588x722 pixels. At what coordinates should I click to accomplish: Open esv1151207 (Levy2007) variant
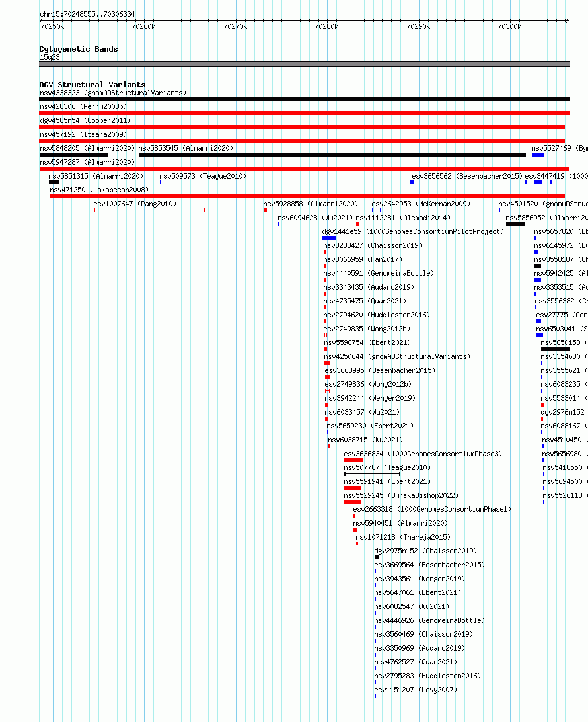pos(416,690)
